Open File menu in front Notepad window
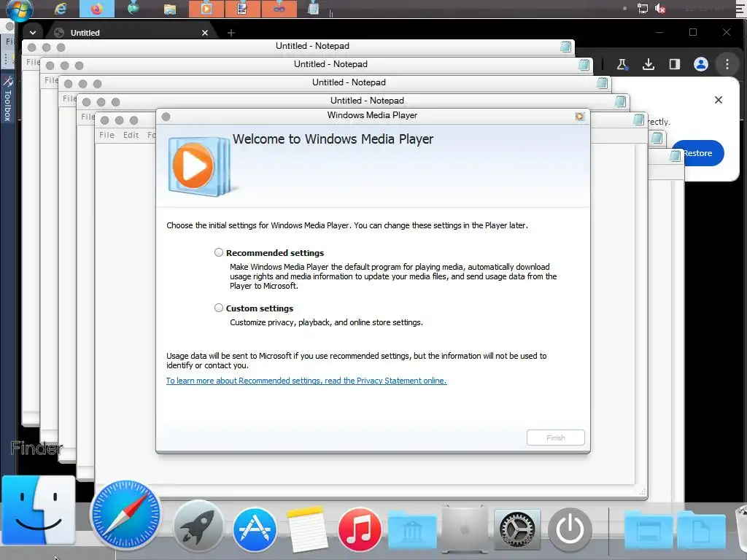This screenshot has height=560, width=747. point(107,135)
